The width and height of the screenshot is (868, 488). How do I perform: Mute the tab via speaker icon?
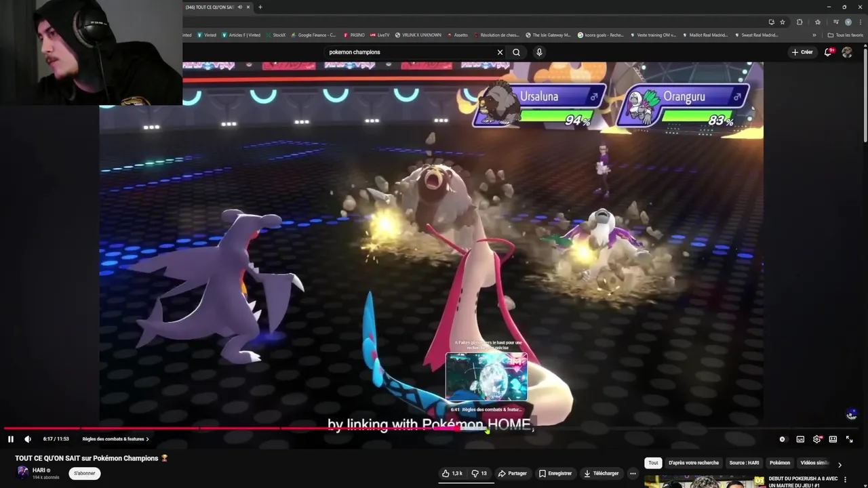239,7
